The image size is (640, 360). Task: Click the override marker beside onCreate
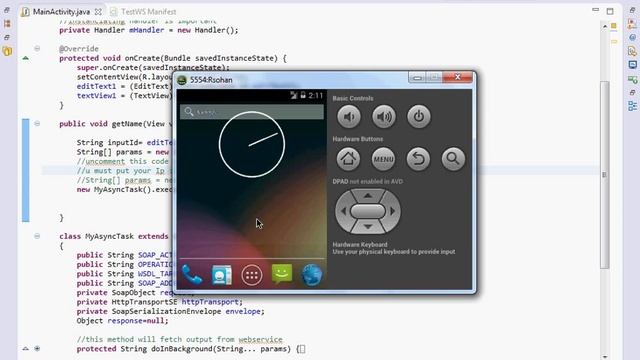[x=26, y=58]
